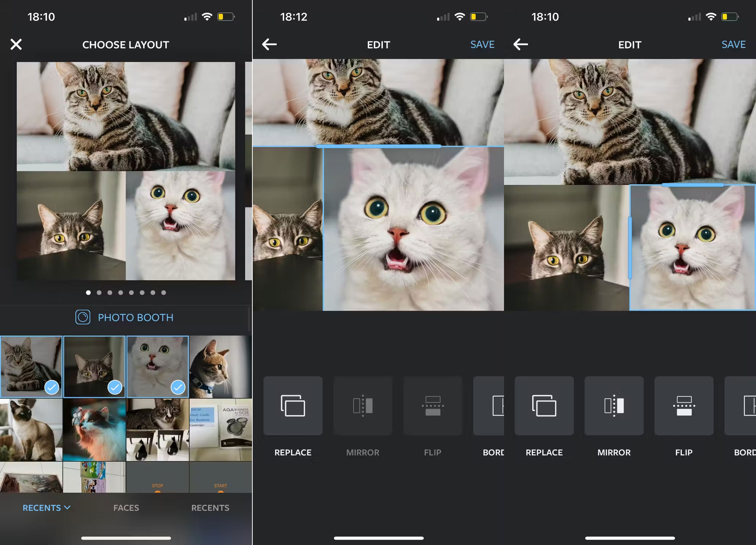Open the Recents album dropdown
This screenshot has width=756, height=545.
47,508
